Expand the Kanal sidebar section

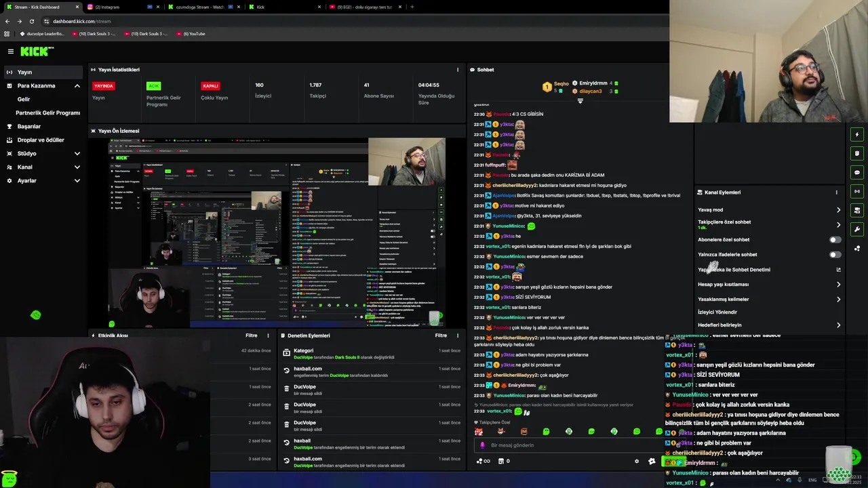coord(77,167)
